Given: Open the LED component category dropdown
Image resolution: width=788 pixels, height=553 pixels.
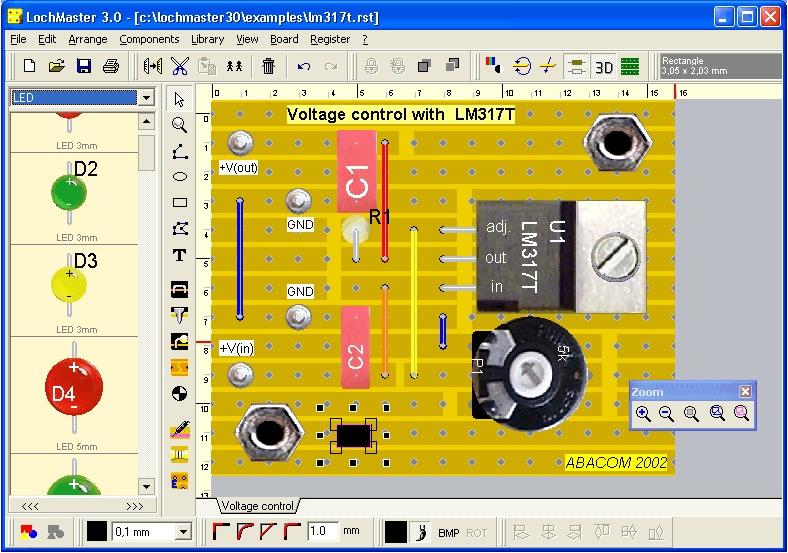Looking at the screenshot, I should pyautogui.click(x=146, y=98).
